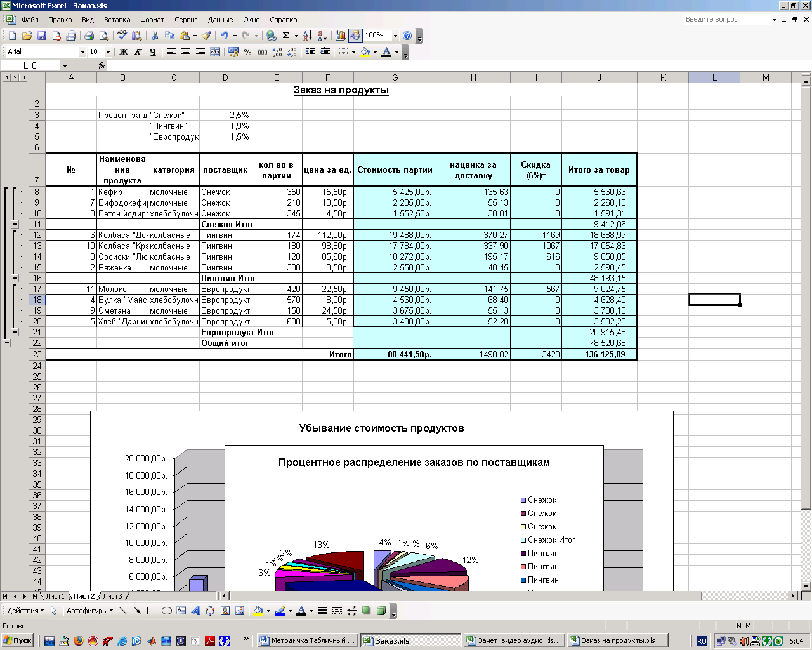The width and height of the screenshot is (812, 650).
Task: Decrease decimal places icon
Action: 292,52
